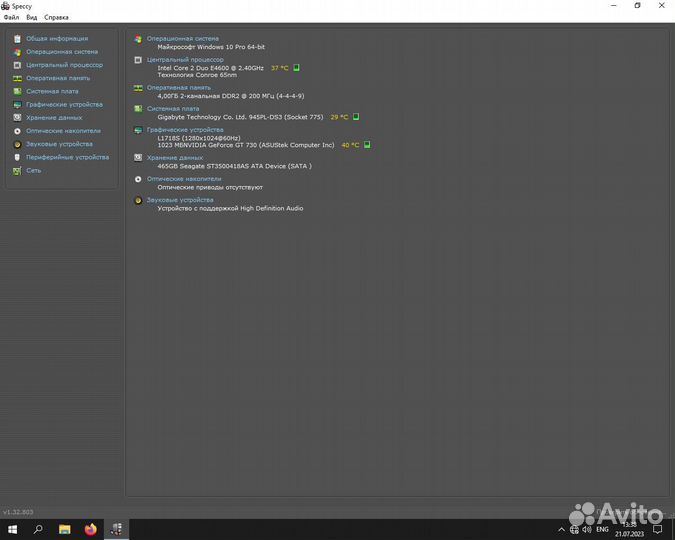Click the hard drive icon beside sidebar Хранение данных
The width and height of the screenshot is (675, 540).
click(17, 117)
